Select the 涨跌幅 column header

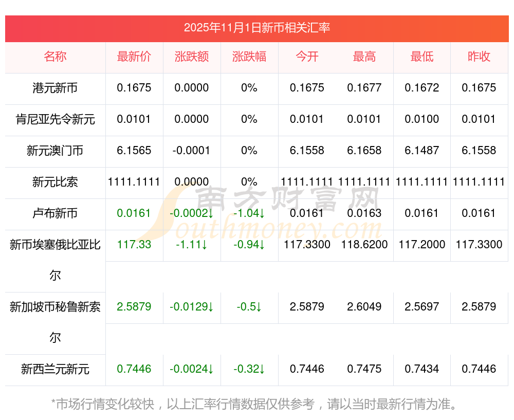coord(249,57)
